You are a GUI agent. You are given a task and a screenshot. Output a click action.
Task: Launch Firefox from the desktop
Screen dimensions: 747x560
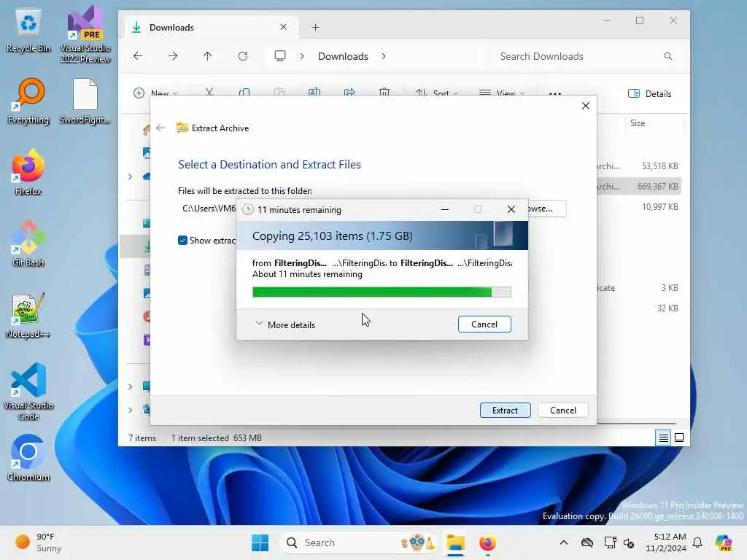tap(28, 173)
